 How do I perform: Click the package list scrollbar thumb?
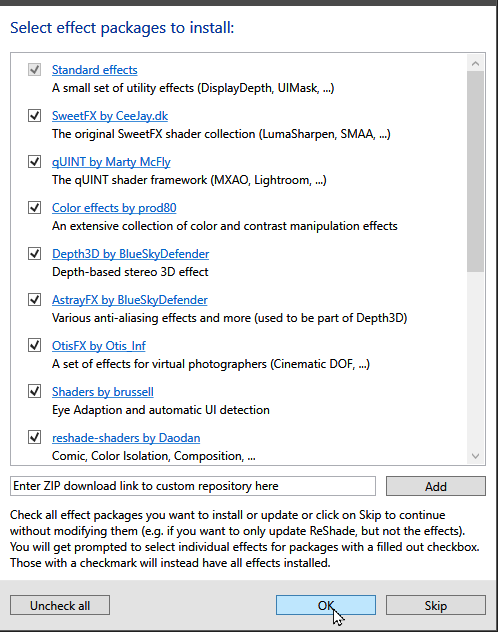(x=475, y=171)
